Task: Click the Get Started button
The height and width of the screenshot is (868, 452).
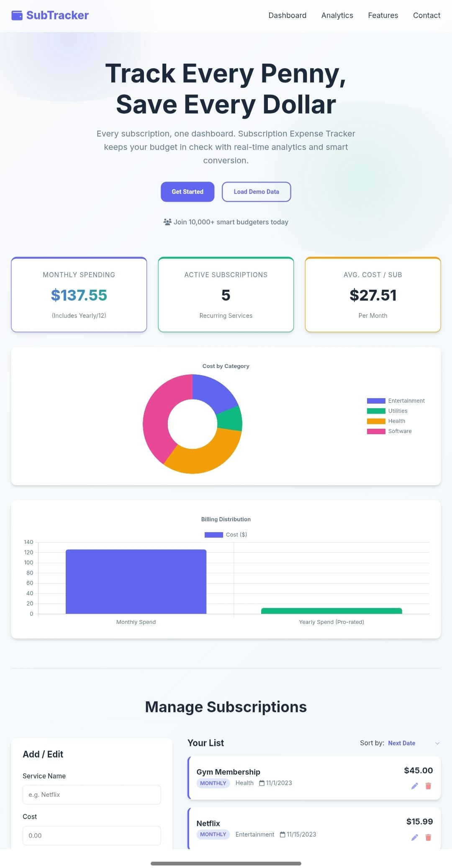Action: (x=187, y=192)
